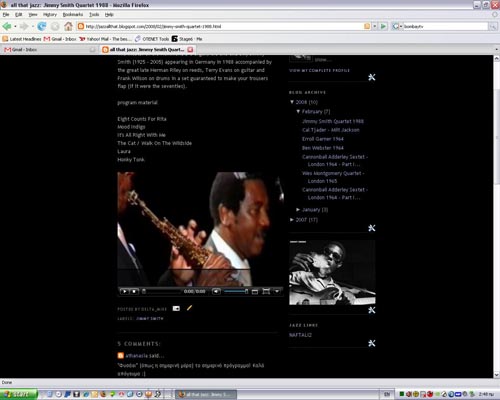Select Firefox window in taskbar
Screen dimensions: 500x400
[206, 394]
